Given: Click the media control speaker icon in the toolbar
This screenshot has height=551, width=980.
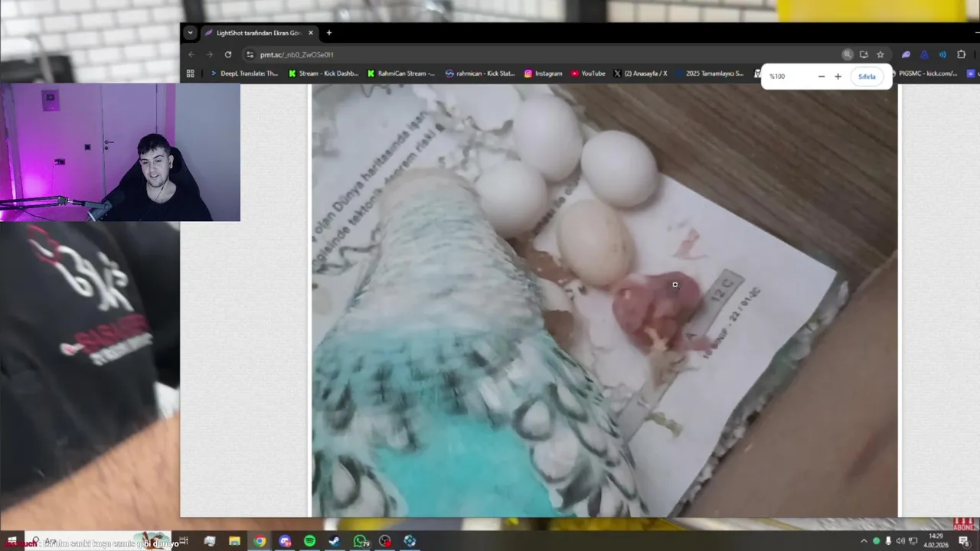Looking at the screenshot, I should (x=942, y=54).
